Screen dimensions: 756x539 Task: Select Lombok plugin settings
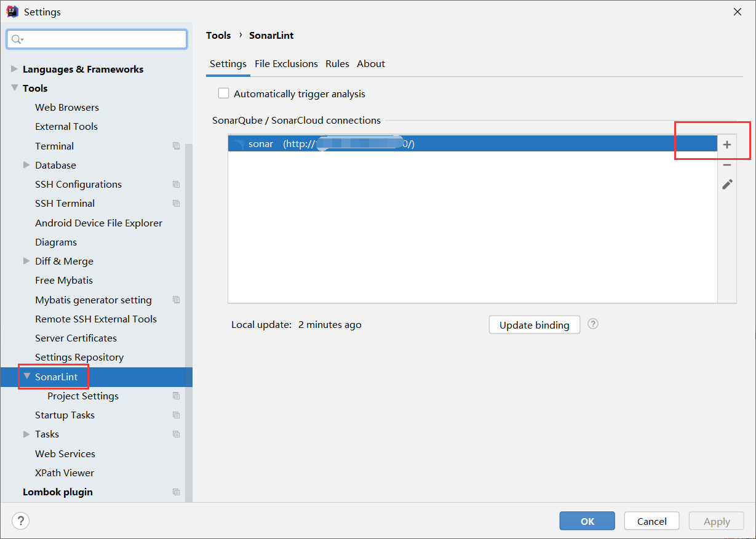click(58, 492)
